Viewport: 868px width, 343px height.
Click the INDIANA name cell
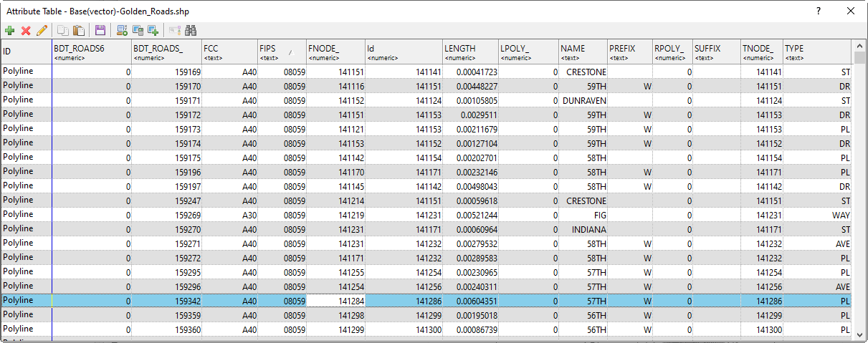583,229
